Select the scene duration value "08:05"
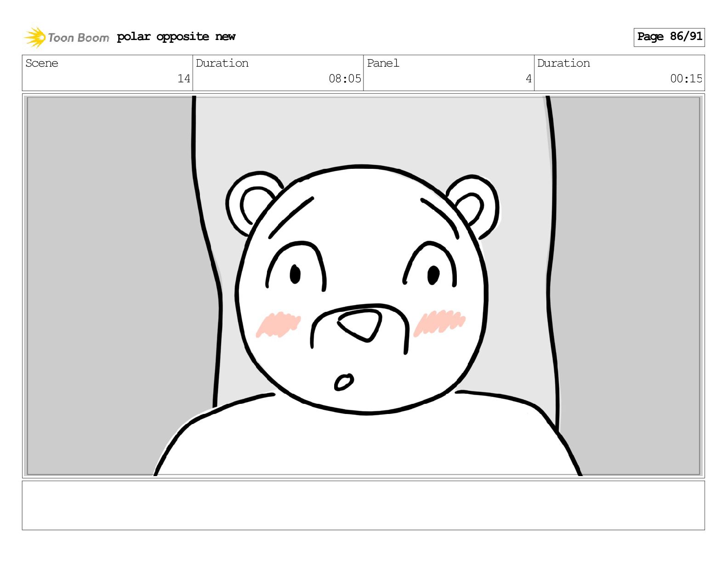 pyautogui.click(x=345, y=79)
